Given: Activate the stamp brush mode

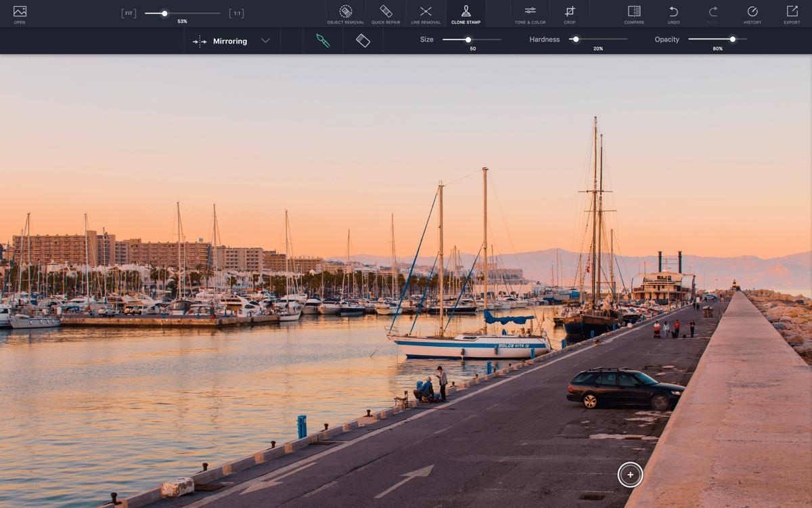Looking at the screenshot, I should coord(323,41).
